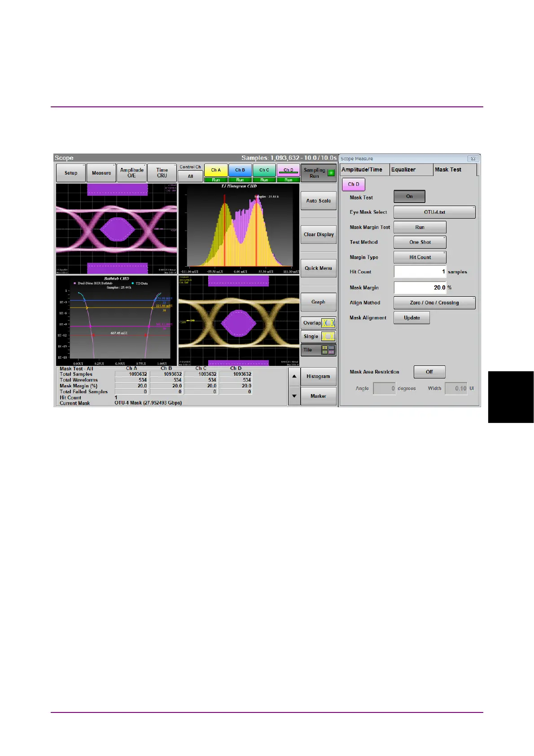Click the yellow eye diagram graph
Viewport: 534px width, 756px height.
(239, 321)
